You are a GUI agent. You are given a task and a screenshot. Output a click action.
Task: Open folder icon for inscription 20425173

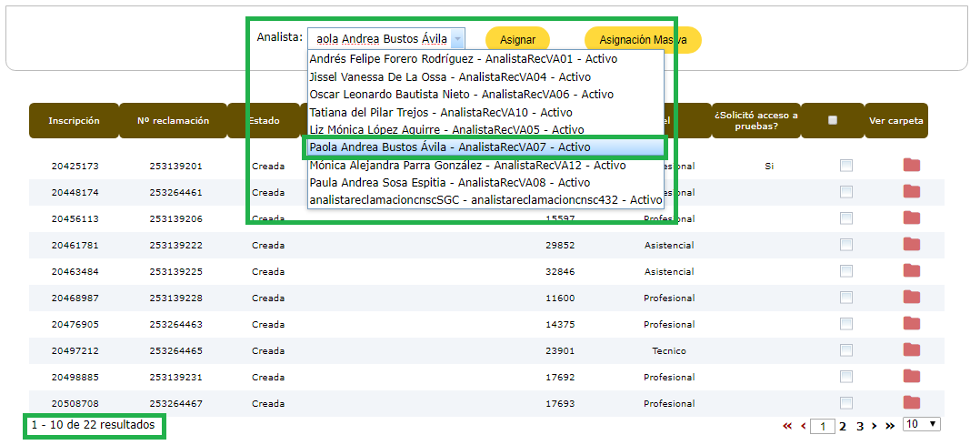coord(911,166)
